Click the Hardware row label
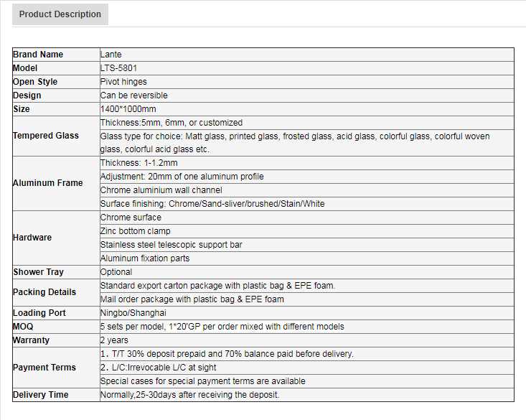The width and height of the screenshot is (526, 420). click(x=32, y=238)
